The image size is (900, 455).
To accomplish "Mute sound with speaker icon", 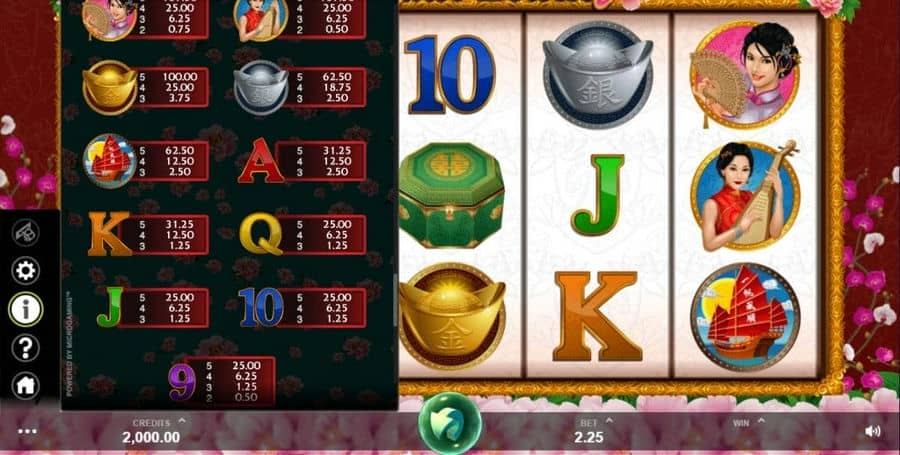I will click(x=872, y=431).
